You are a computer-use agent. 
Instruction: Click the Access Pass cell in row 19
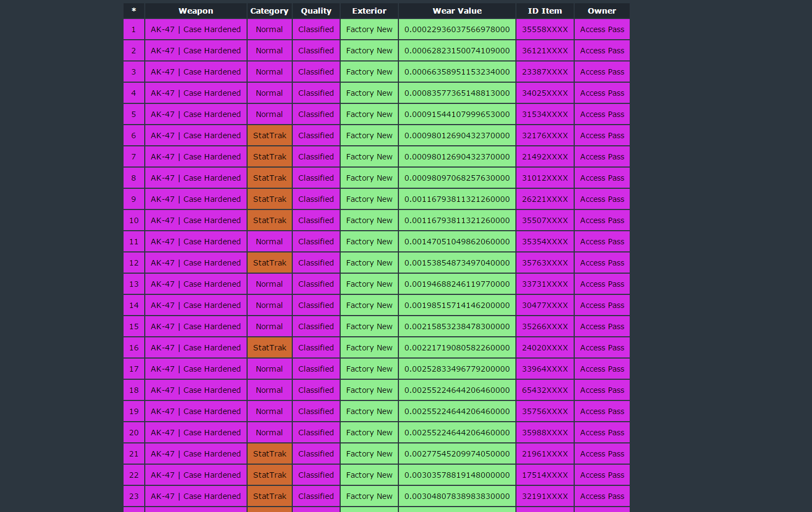click(x=602, y=411)
